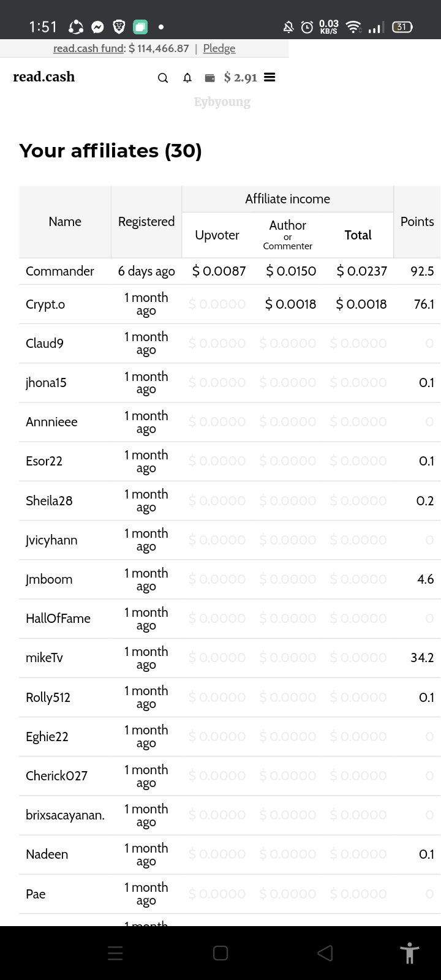The image size is (441, 980).
Task: Open Commander's affiliate profile
Action: click(60, 271)
